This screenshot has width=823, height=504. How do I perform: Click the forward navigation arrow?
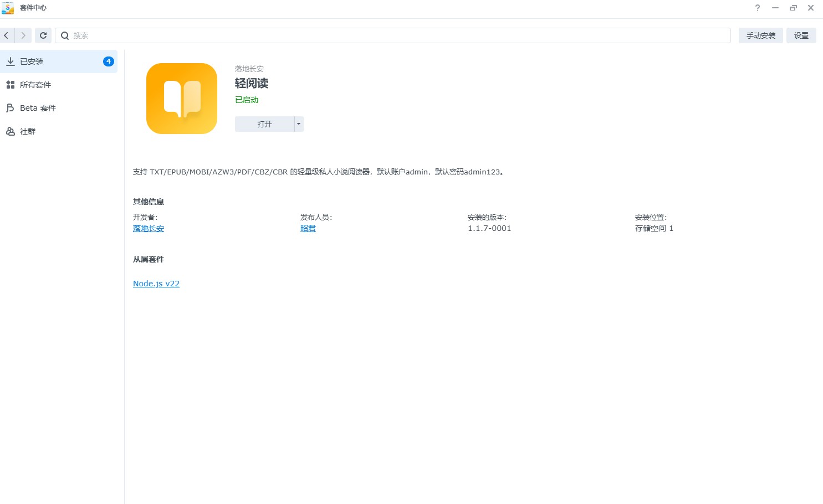click(x=23, y=35)
